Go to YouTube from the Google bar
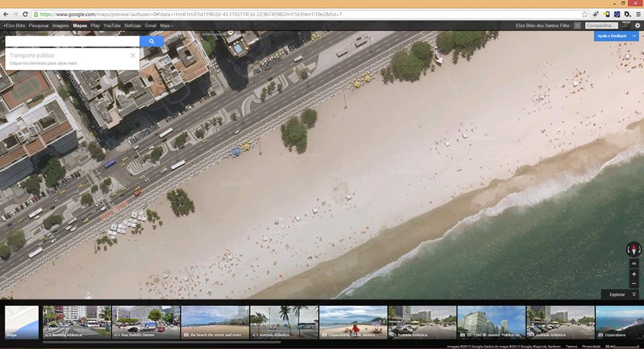This screenshot has width=644, height=349. (112, 26)
